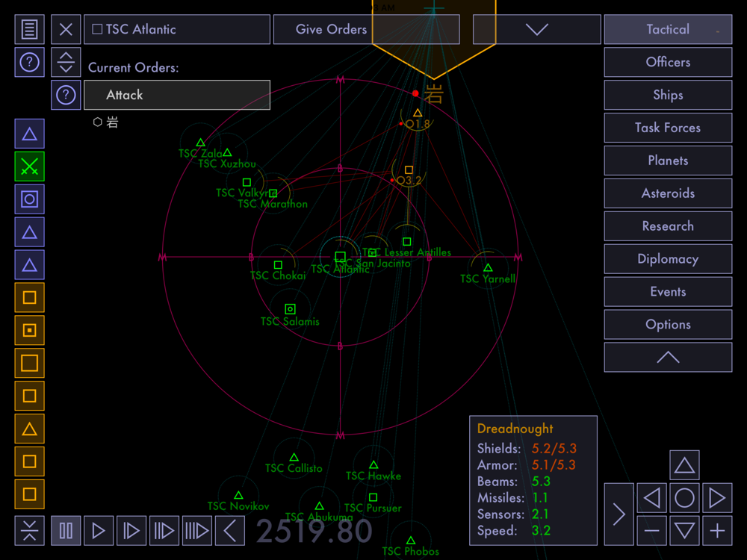
Task: Zoom in with the plus button
Action: 717,531
